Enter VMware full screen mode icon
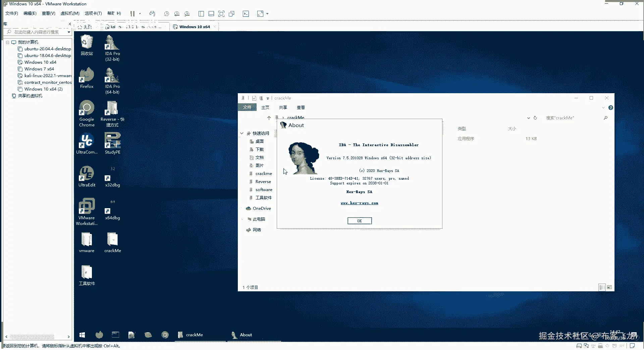Image resolution: width=644 pixels, height=350 pixels. coord(221,14)
